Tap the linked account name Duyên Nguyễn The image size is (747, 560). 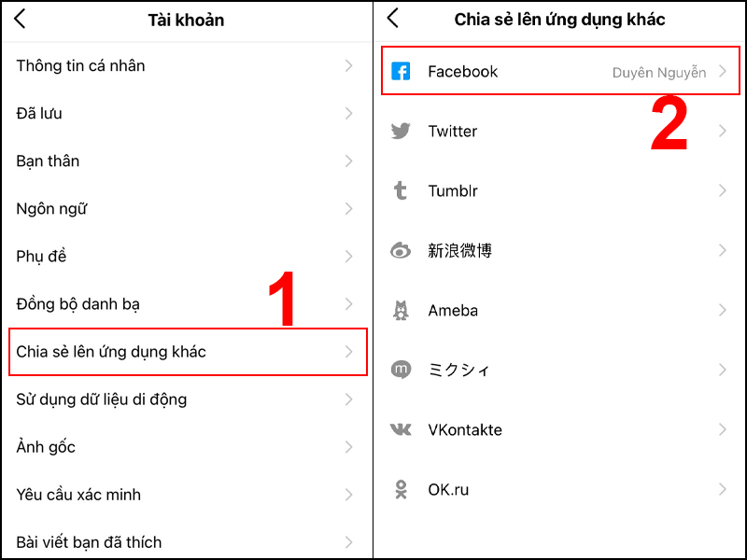659,73
